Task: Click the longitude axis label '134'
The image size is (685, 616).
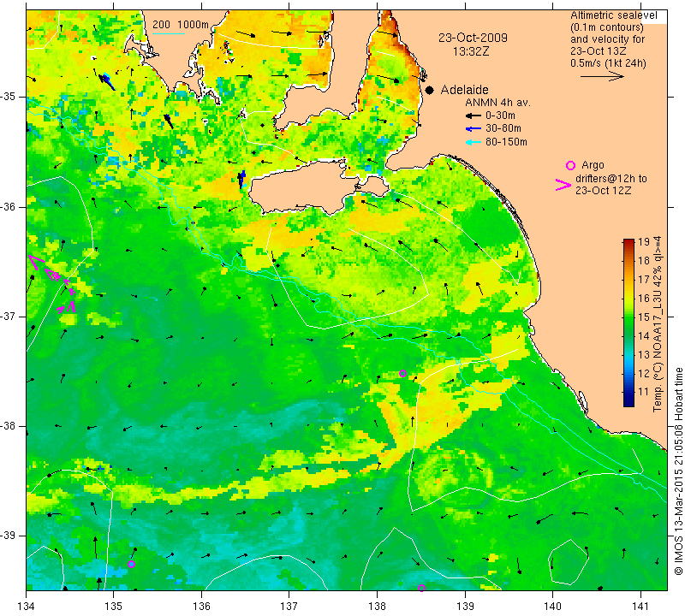Action: [27, 606]
